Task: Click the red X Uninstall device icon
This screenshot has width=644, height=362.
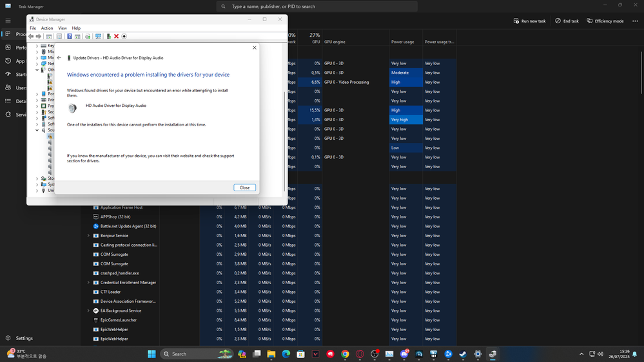Action: click(x=116, y=37)
